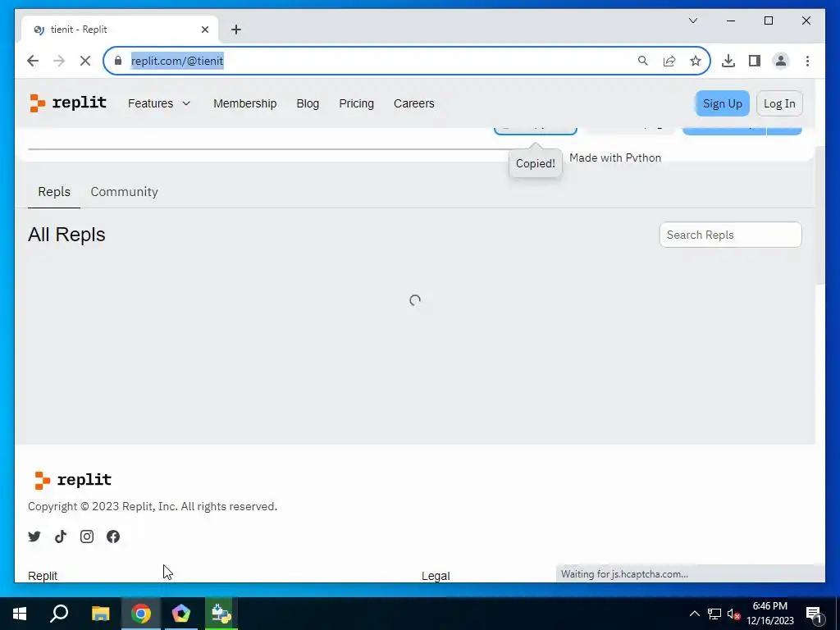Open the Chrome profile avatar
This screenshot has width=840, height=630.
click(781, 61)
